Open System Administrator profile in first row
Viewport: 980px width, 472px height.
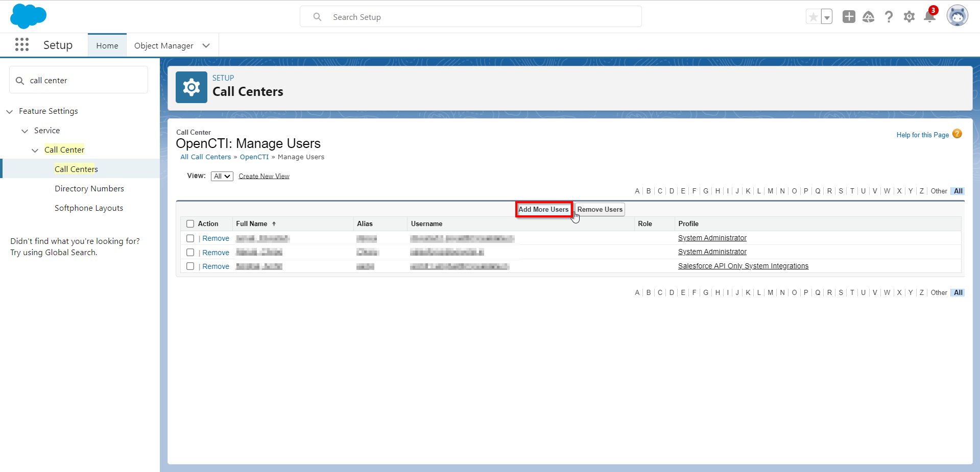712,238
